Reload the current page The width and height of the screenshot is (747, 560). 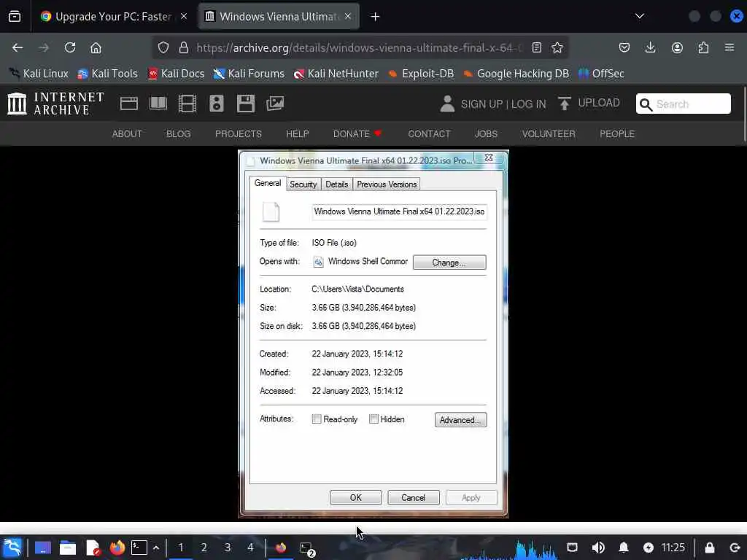70,47
